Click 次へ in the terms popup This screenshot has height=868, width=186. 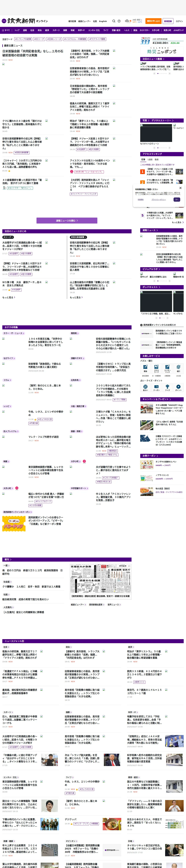(177, 199)
